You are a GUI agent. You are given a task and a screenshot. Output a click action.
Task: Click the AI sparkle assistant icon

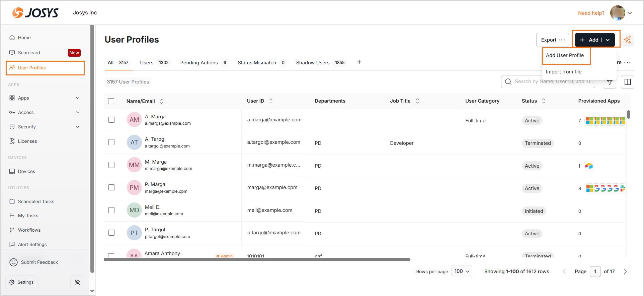tap(628, 40)
